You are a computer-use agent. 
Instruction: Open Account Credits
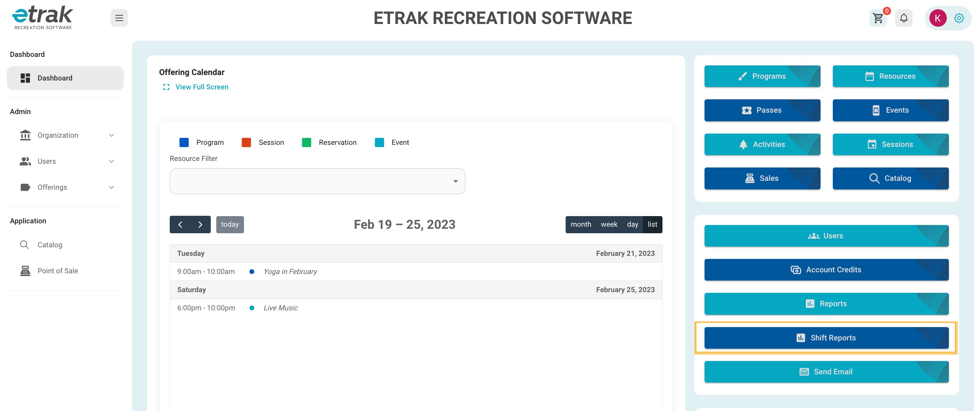click(826, 270)
